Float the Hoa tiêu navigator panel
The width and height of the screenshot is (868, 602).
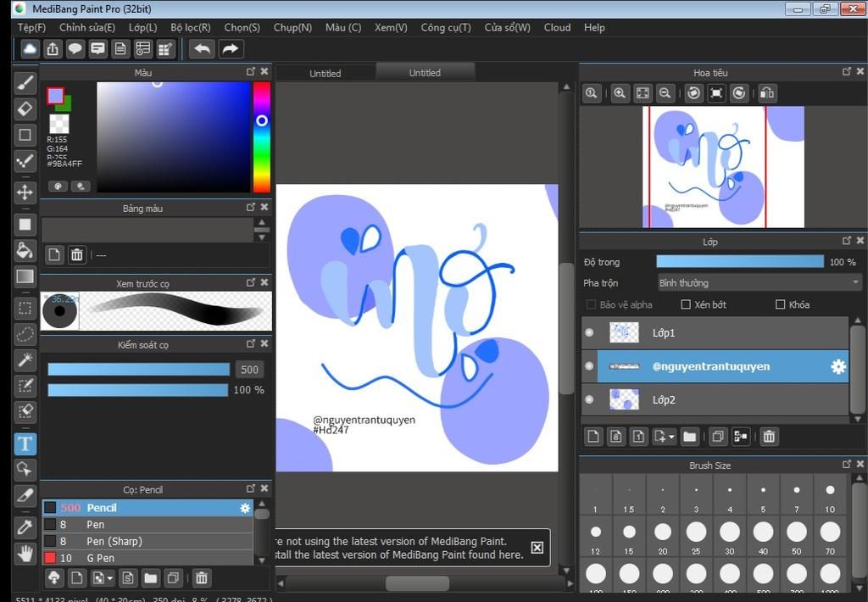tap(847, 71)
